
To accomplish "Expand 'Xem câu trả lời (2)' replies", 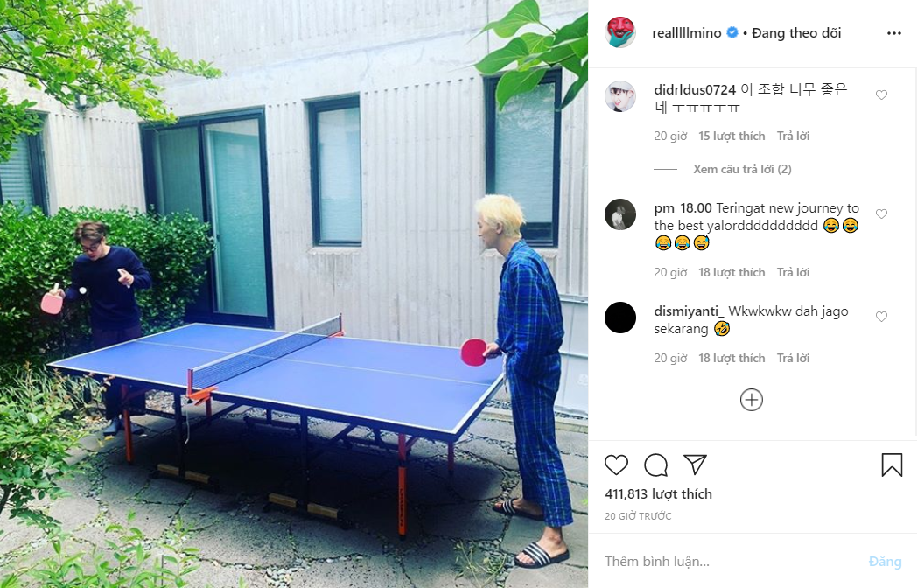I will click(x=742, y=169).
